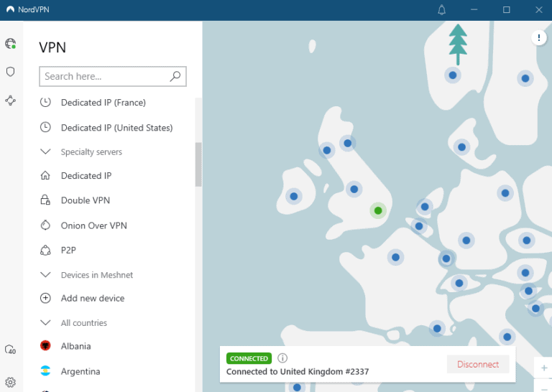Collapse the Specialty servers section

click(46, 152)
